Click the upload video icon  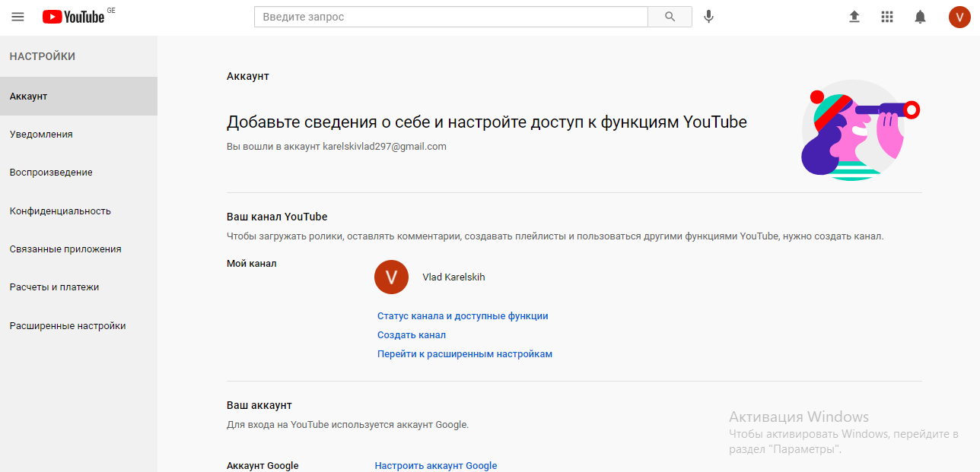[854, 17]
